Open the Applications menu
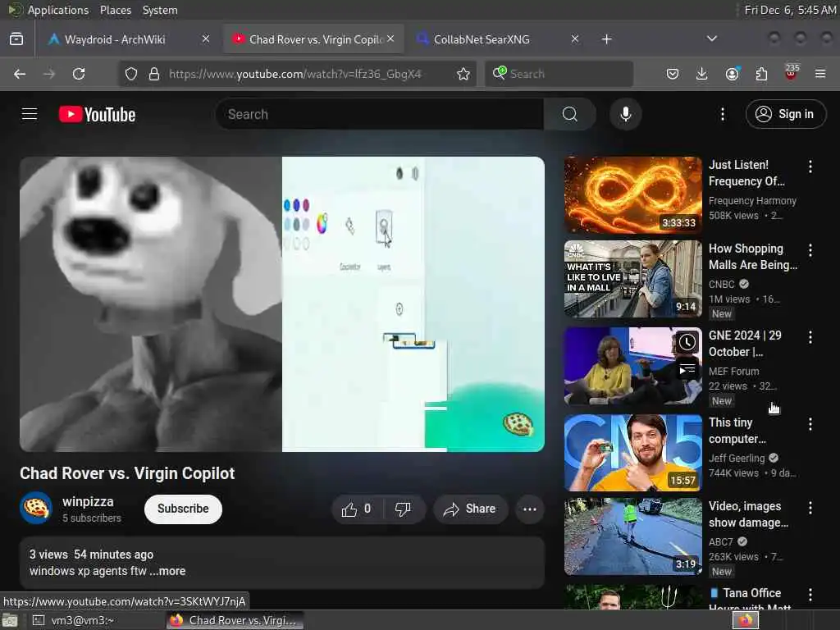The image size is (840, 630). (58, 10)
